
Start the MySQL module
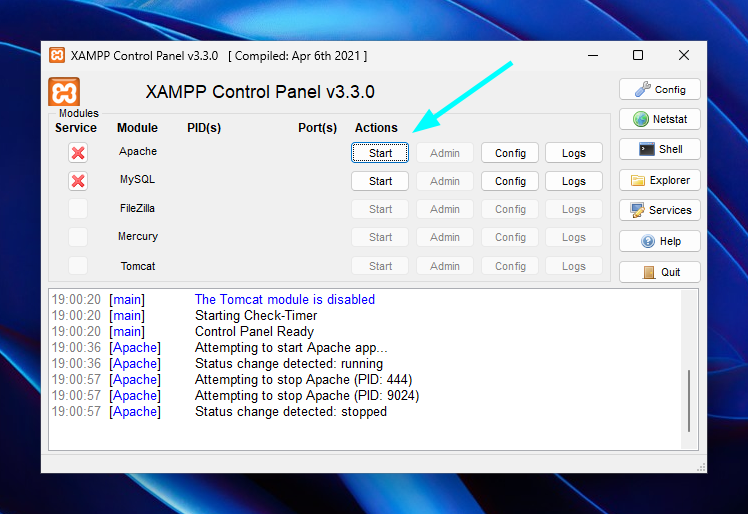point(380,181)
